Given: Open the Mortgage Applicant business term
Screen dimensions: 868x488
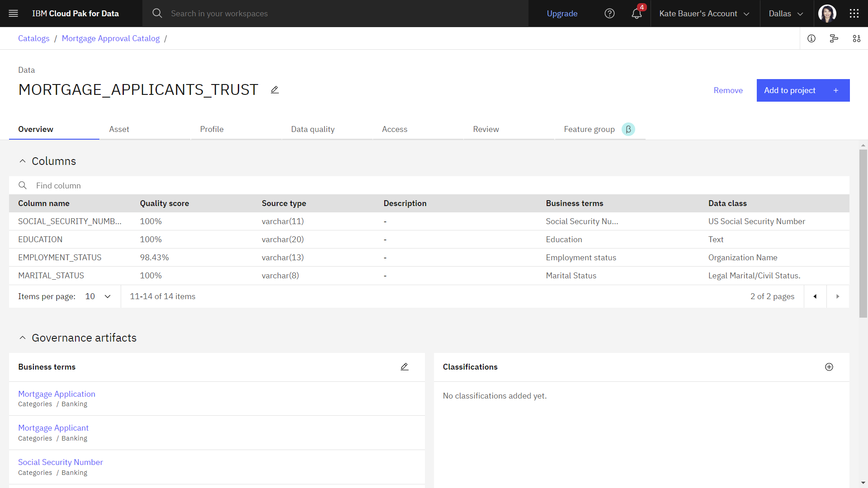Looking at the screenshot, I should [53, 428].
